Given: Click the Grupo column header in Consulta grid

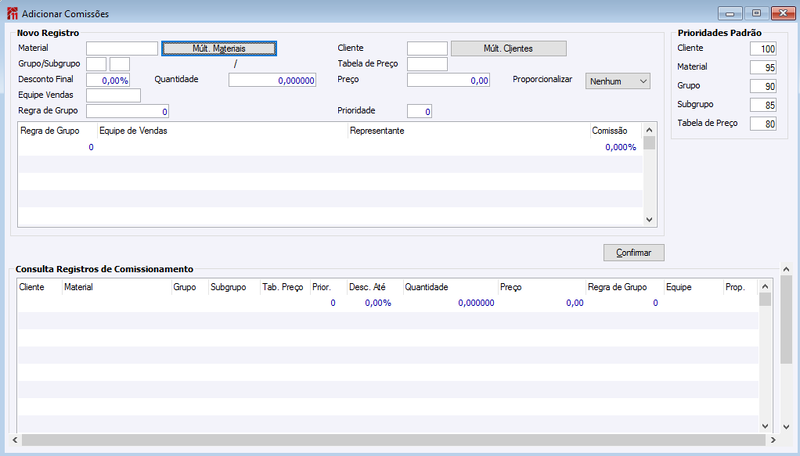Looking at the screenshot, I should tap(190, 287).
